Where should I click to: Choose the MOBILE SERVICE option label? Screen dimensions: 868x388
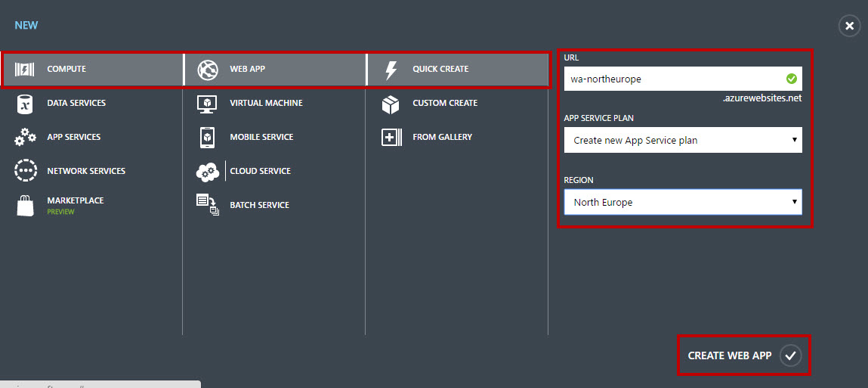pos(261,137)
